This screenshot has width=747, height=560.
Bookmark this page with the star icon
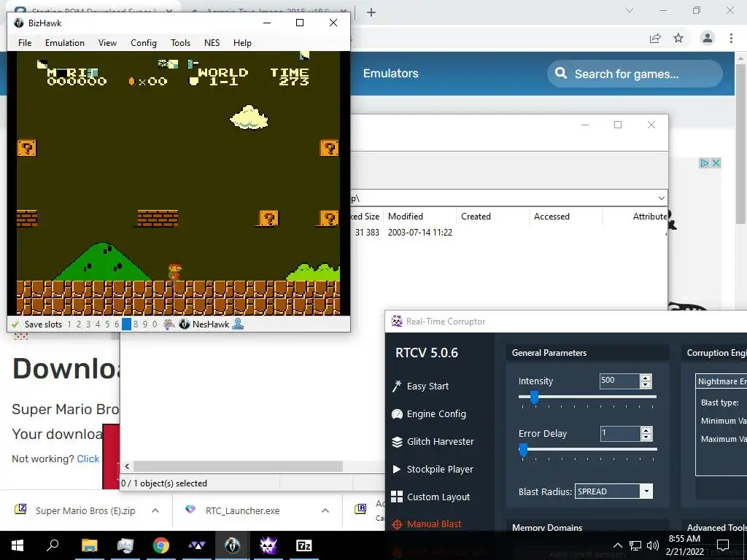pyautogui.click(x=678, y=38)
